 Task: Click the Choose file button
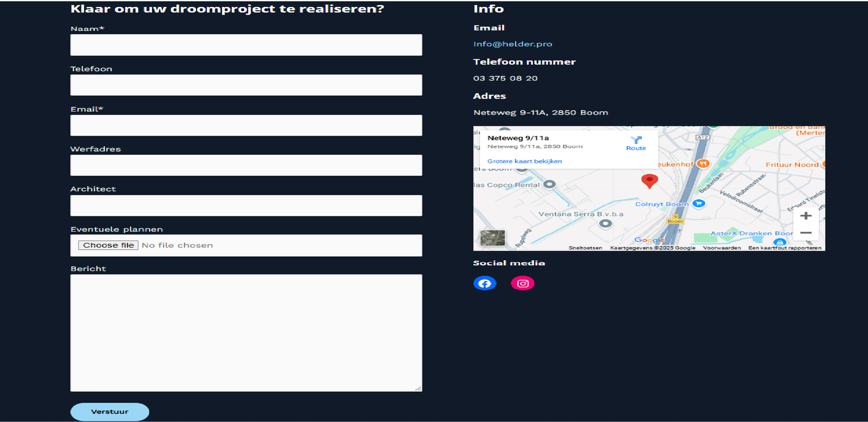pos(108,245)
